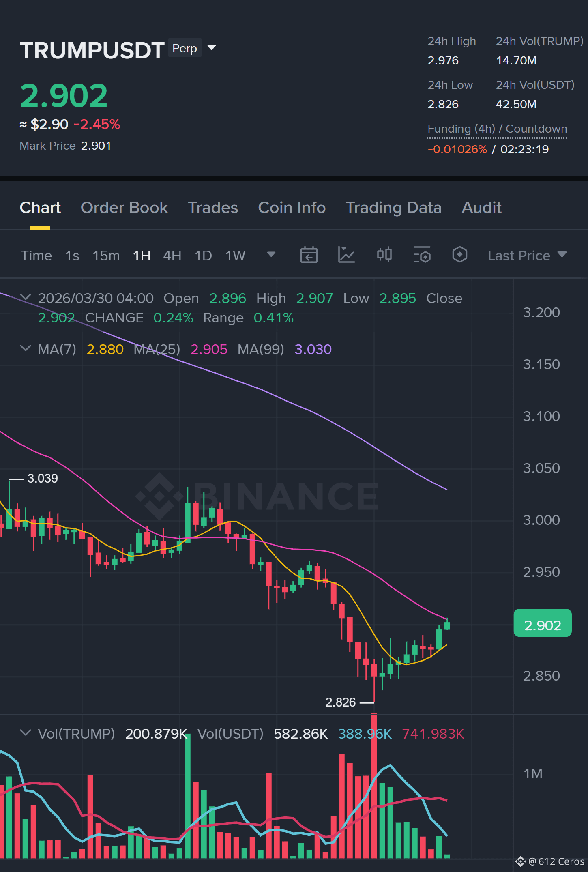
Task: Open the chart display settings icon
Action: 422,255
